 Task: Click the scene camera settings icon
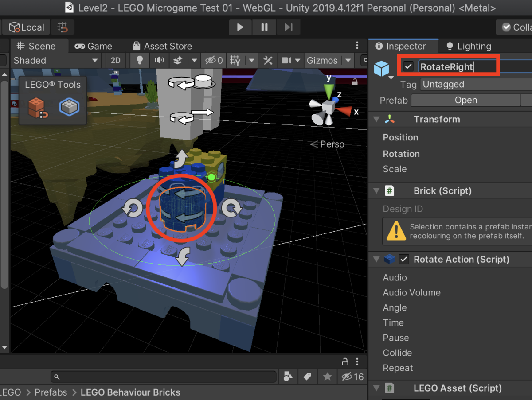(x=286, y=61)
